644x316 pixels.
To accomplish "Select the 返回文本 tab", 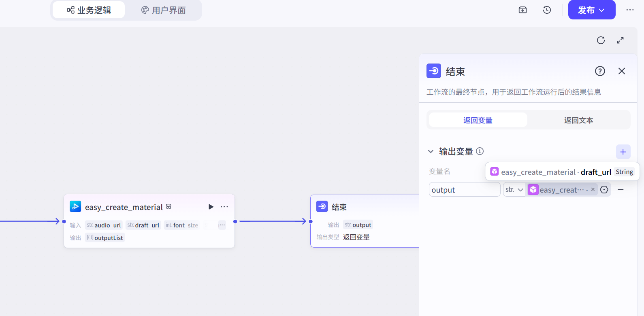I will pyautogui.click(x=578, y=120).
